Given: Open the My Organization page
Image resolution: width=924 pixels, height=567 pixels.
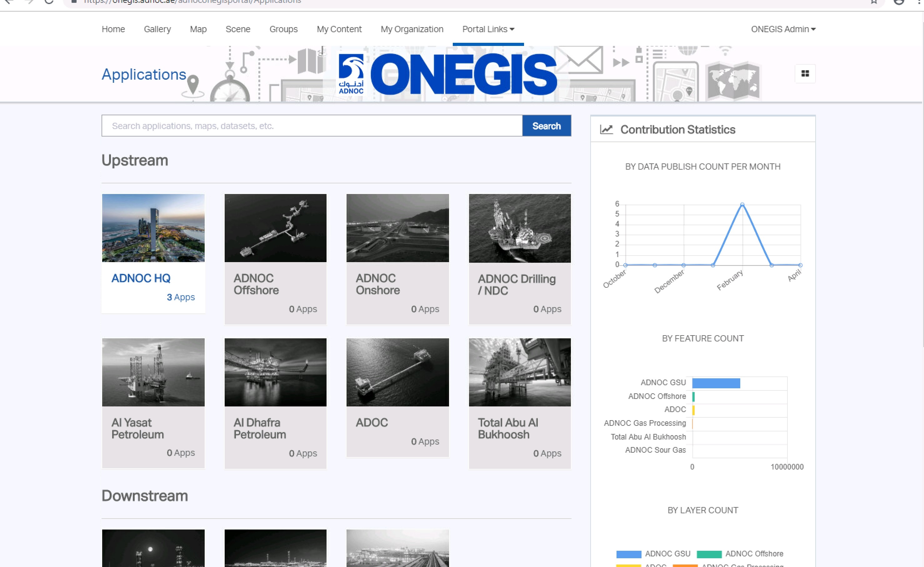Looking at the screenshot, I should click(412, 29).
